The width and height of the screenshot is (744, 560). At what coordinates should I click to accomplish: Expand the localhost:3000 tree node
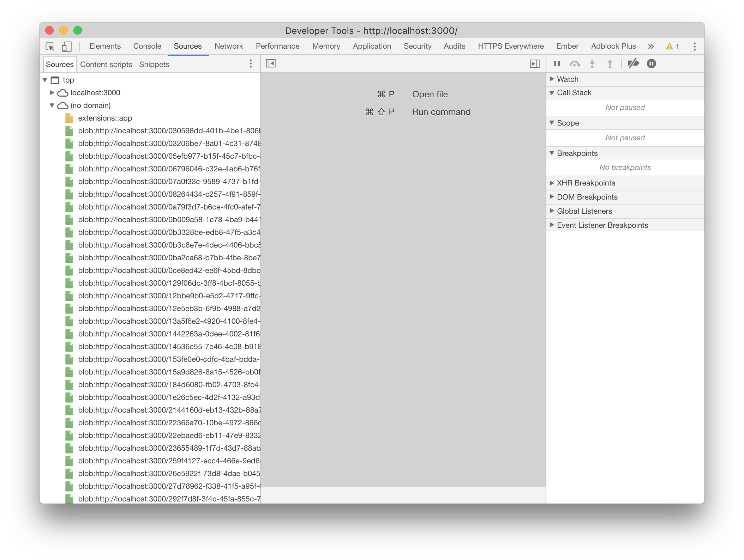tap(52, 92)
